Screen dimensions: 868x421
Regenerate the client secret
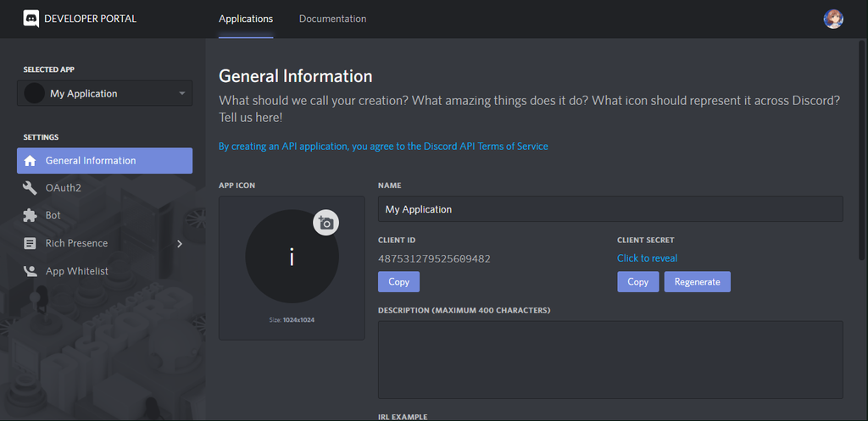(697, 281)
